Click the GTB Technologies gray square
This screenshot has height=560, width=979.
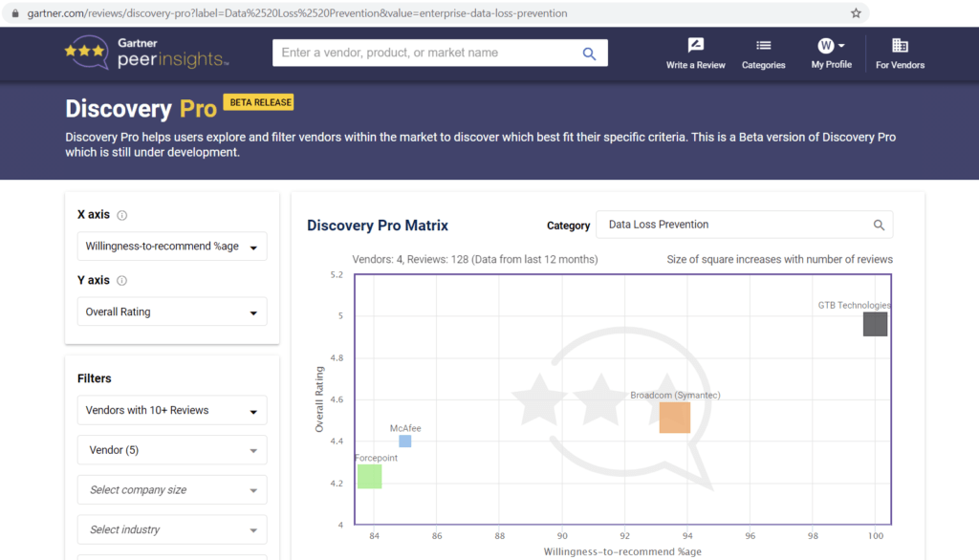876,325
